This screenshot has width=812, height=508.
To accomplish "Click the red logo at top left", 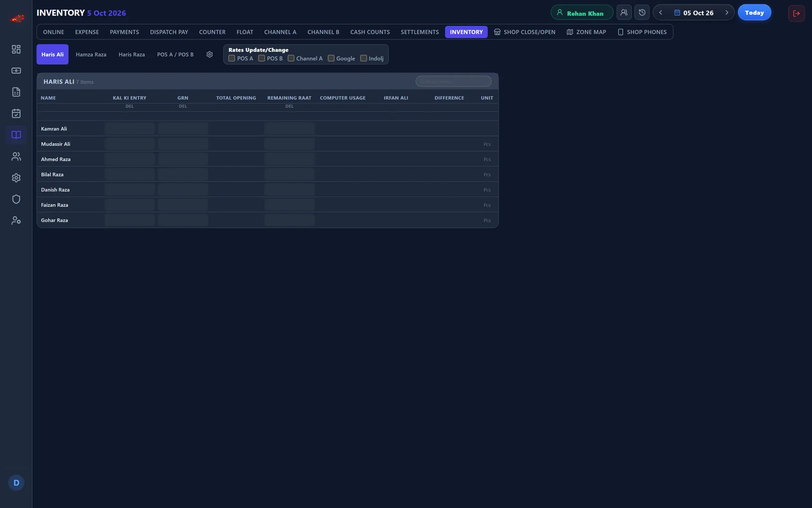I will pos(17,19).
